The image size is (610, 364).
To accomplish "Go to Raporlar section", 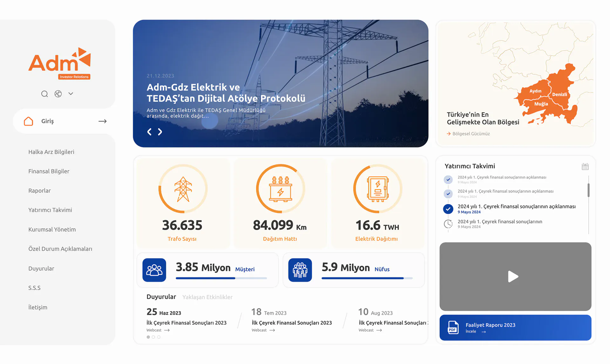I will coord(39,191).
